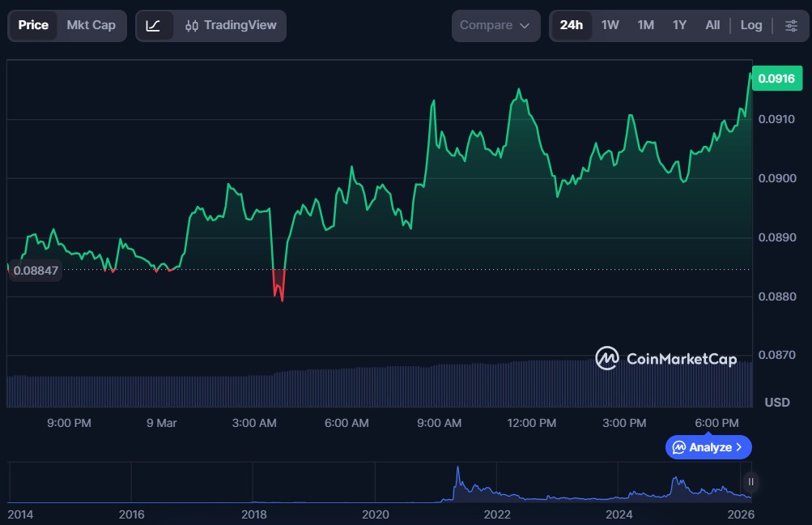Image resolution: width=812 pixels, height=525 pixels.
Task: Open the chart settings sliders icon
Action: [791, 25]
